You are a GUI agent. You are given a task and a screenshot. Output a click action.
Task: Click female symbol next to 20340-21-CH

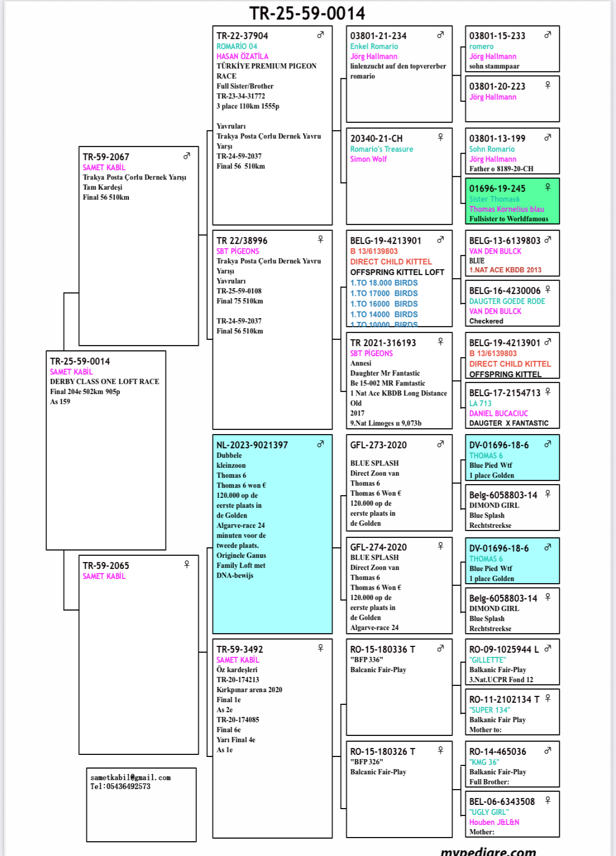(x=440, y=137)
